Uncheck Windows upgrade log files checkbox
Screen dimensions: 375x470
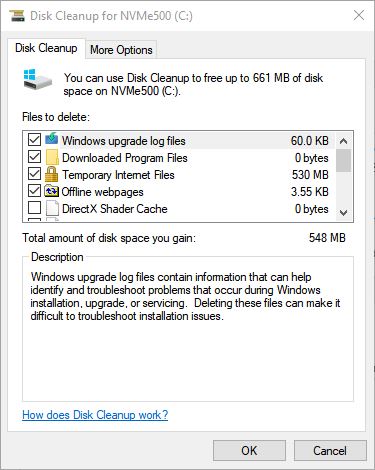tap(35, 140)
